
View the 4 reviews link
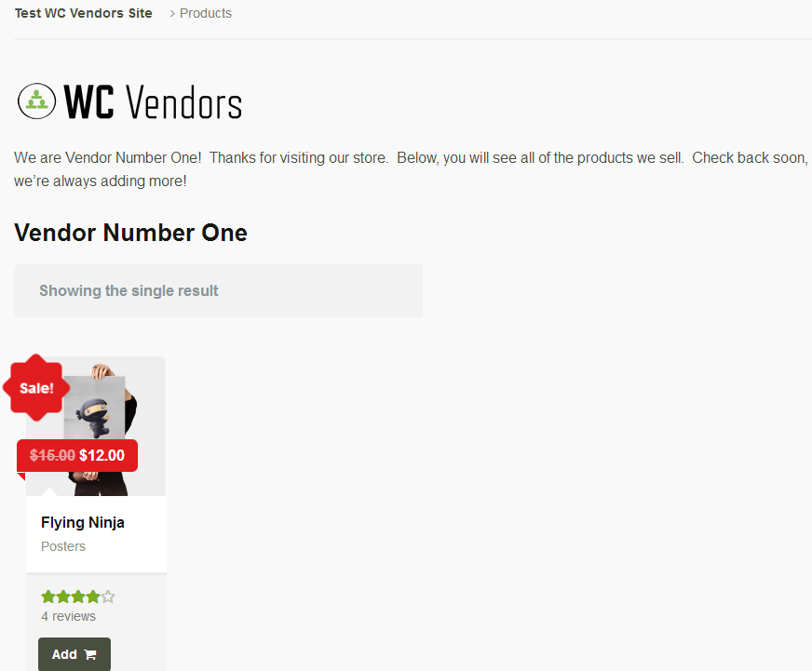(68, 616)
